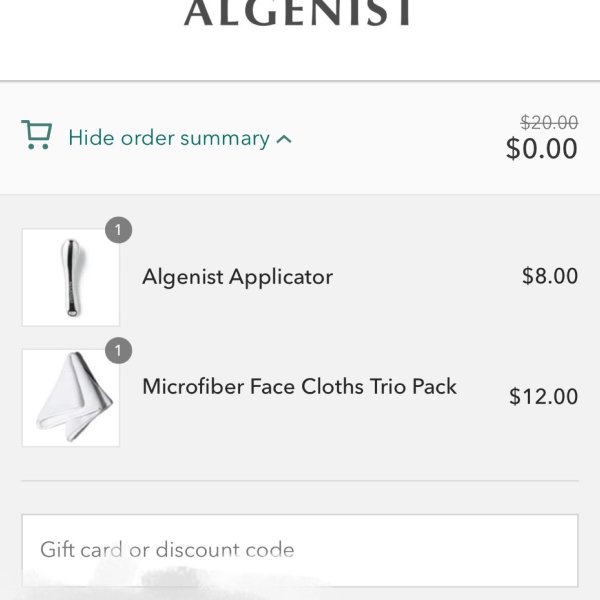This screenshot has height=600, width=600.
Task: Open the Microfiber Face Cloths thumbnail
Action: [71, 398]
